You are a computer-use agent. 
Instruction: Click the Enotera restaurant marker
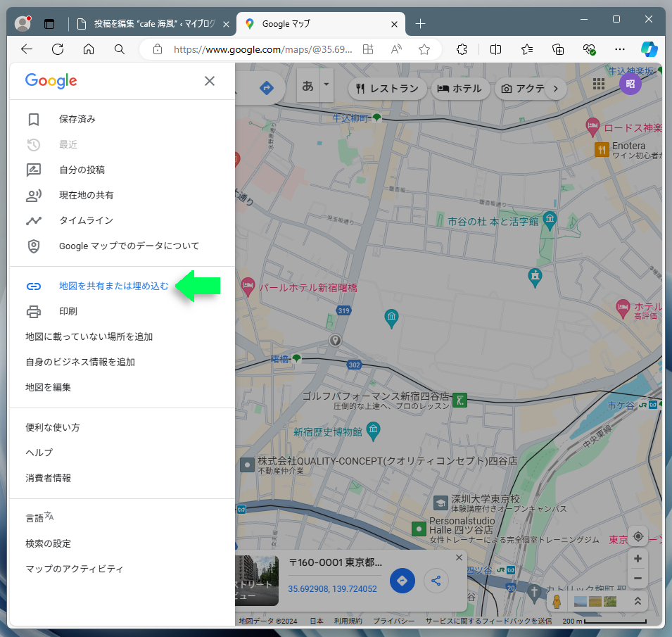[602, 150]
